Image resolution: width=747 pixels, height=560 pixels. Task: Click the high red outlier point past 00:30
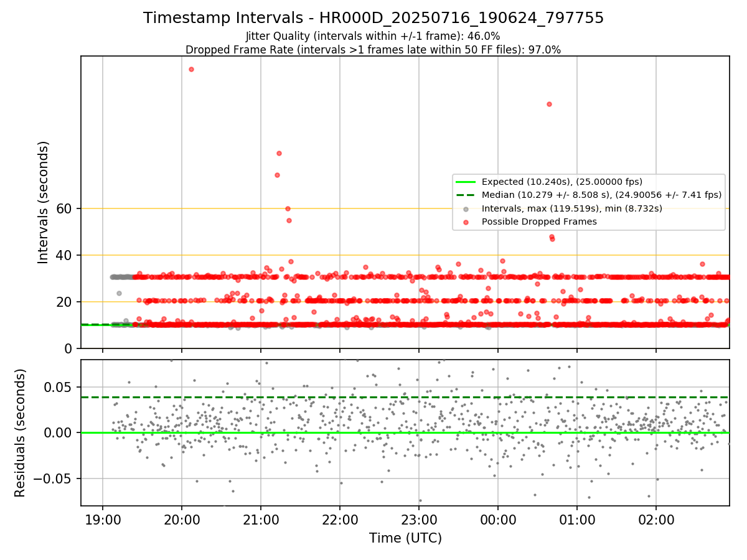pos(549,104)
